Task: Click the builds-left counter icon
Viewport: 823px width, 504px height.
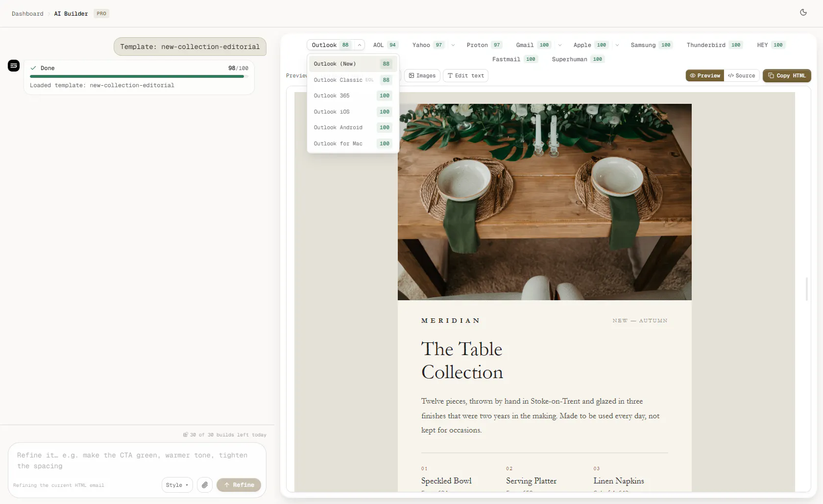Action: pos(186,434)
